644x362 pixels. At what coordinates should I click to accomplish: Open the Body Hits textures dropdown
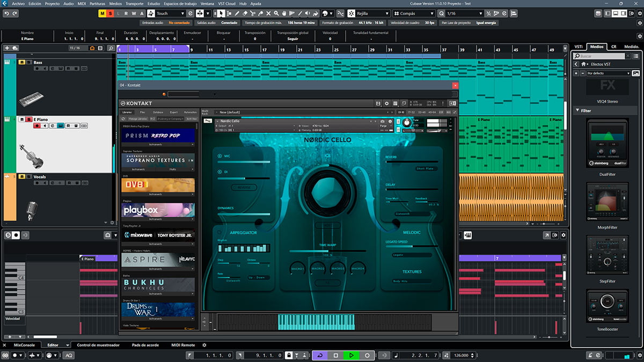pos(412,281)
